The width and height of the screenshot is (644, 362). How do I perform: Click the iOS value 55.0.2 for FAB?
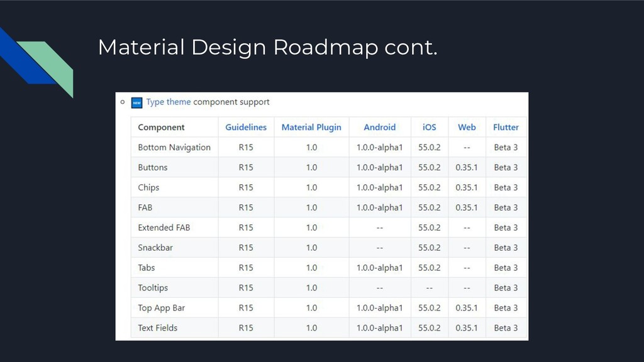point(429,207)
